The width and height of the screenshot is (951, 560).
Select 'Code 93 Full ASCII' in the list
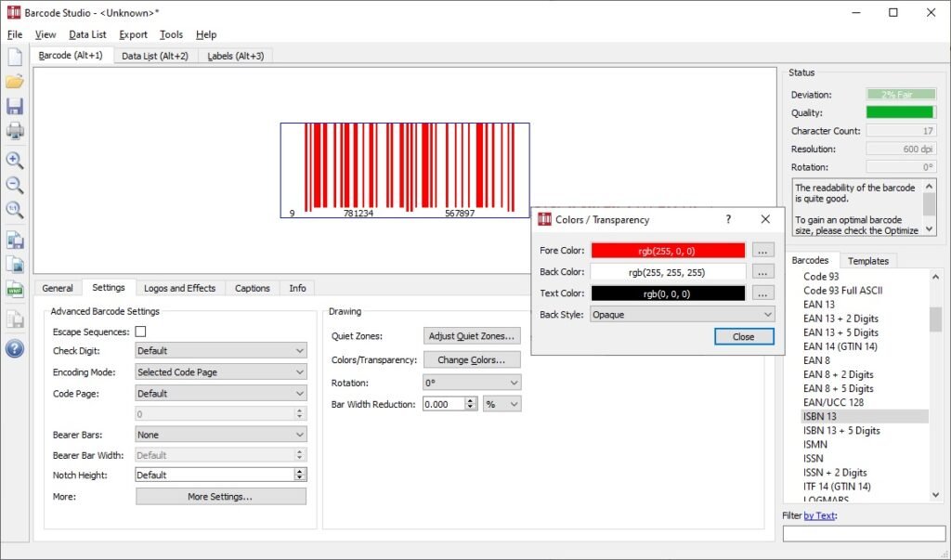(843, 291)
